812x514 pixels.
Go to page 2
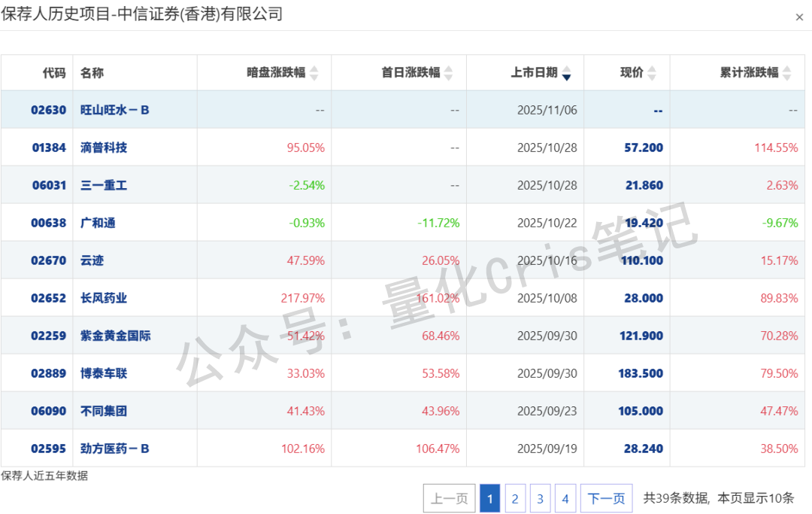[515, 498]
